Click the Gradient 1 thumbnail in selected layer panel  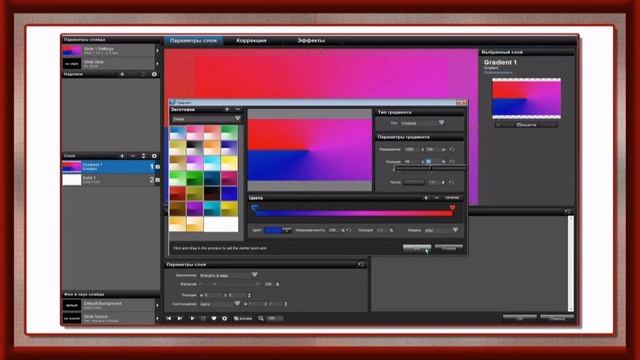(x=526, y=98)
